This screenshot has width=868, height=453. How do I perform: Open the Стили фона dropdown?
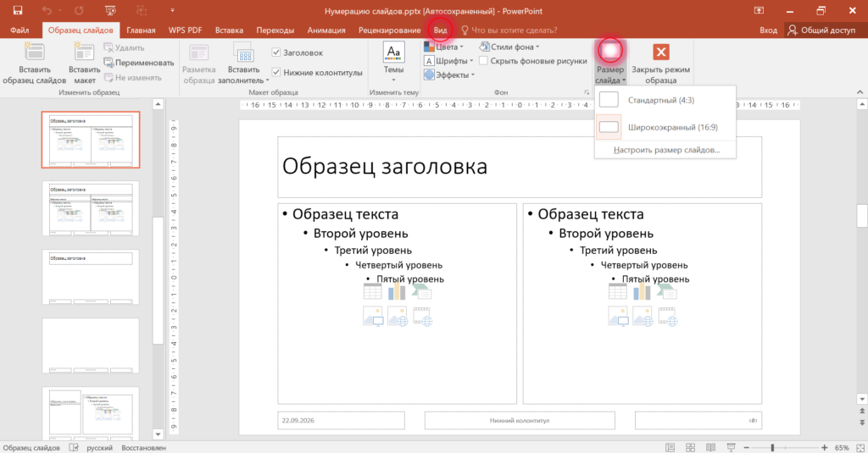[509, 47]
